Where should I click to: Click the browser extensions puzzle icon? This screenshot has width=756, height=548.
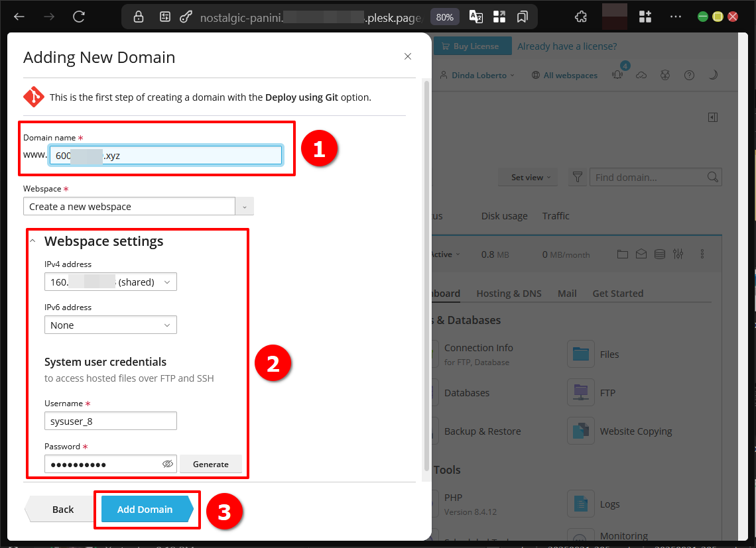(581, 17)
